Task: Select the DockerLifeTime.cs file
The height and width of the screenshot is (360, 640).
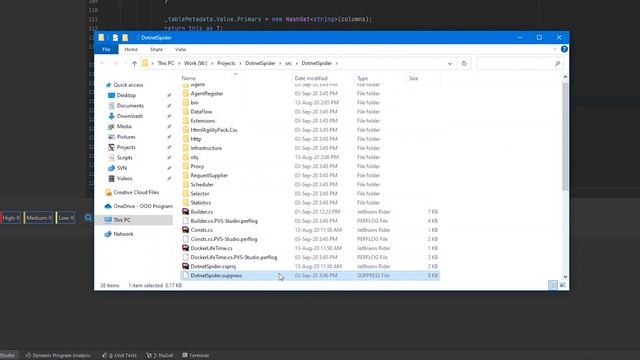Action: [x=211, y=248]
